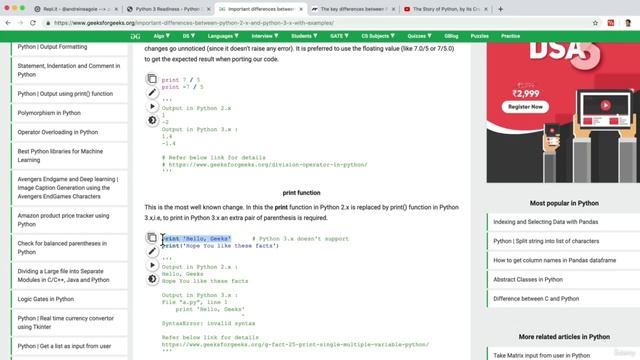Close the YouTube Story of Python tab
The width and height of the screenshot is (640, 360).
click(x=486, y=9)
